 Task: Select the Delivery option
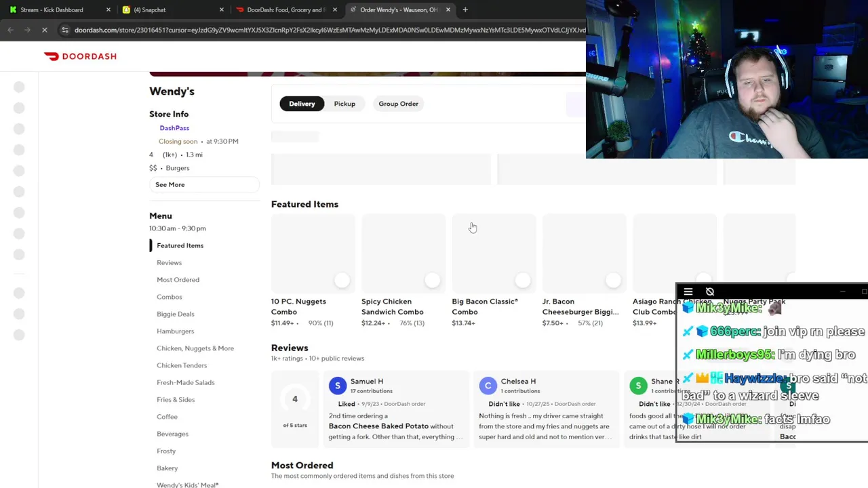[x=302, y=104]
